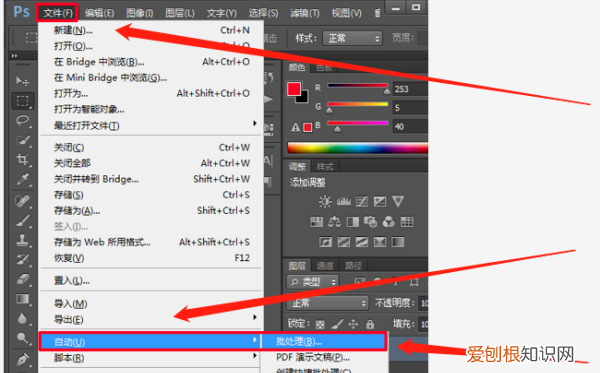Select the Pen tool

tap(23, 360)
